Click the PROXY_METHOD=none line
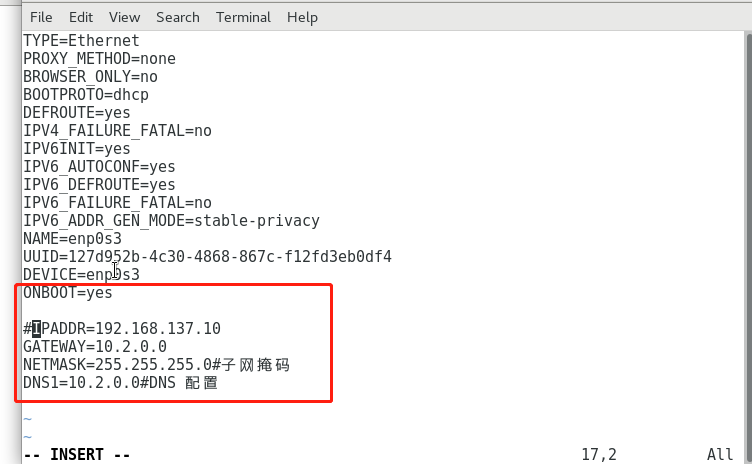This screenshot has width=752, height=464. click(99, 59)
